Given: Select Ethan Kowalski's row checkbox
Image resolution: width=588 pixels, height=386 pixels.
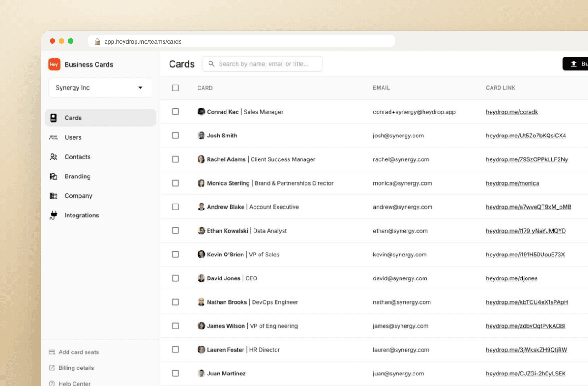Looking at the screenshot, I should tap(175, 231).
